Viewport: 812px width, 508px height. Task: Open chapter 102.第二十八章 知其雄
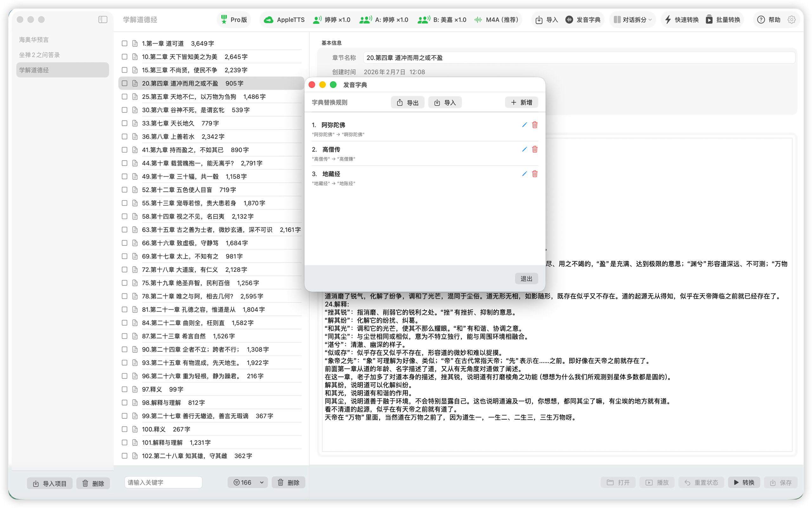pyautogui.click(x=211, y=456)
